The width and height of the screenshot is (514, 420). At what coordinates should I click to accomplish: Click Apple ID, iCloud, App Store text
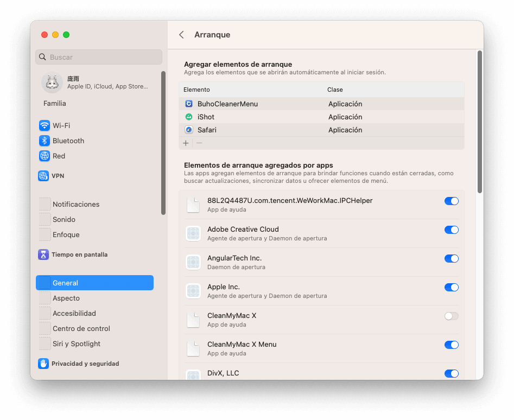click(x=107, y=86)
